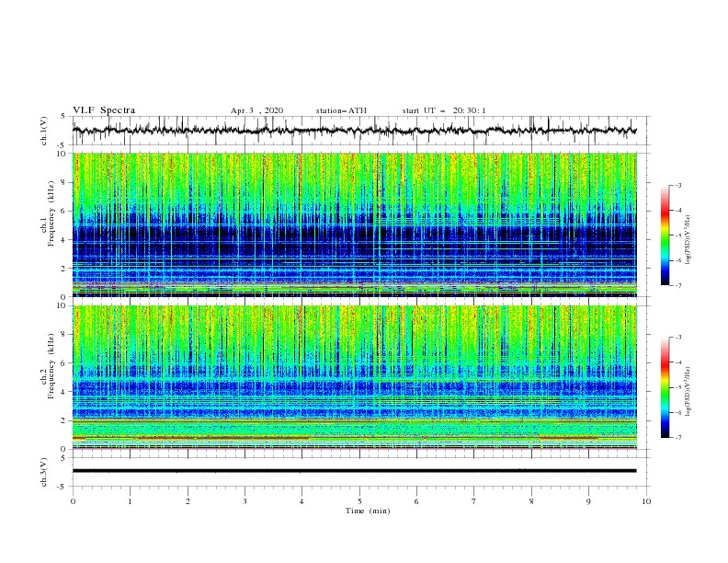Image resolution: width=728 pixels, height=563 pixels.
Task: Click the 'ch.3(V)' axis label
Action: pos(44,472)
